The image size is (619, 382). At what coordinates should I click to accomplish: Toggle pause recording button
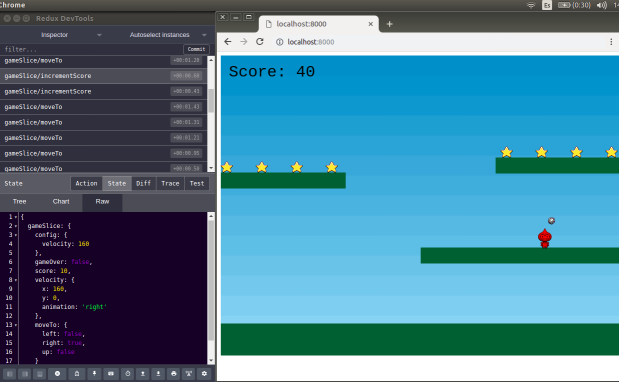click(x=57, y=373)
